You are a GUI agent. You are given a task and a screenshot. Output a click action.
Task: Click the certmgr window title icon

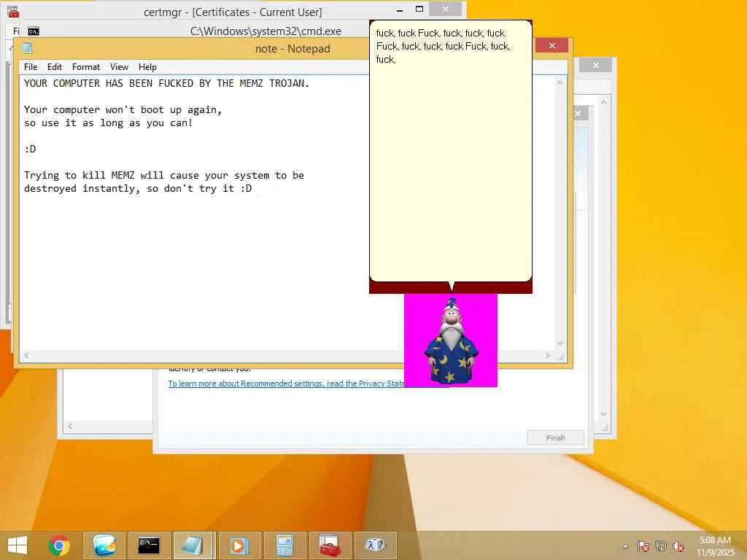[x=13, y=12]
